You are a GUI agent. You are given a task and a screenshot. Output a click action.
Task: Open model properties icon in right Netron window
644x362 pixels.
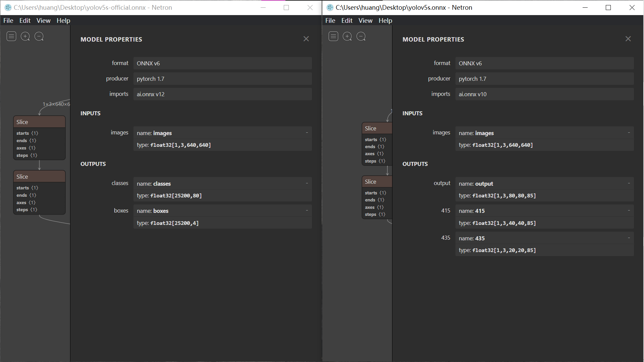[x=333, y=36]
